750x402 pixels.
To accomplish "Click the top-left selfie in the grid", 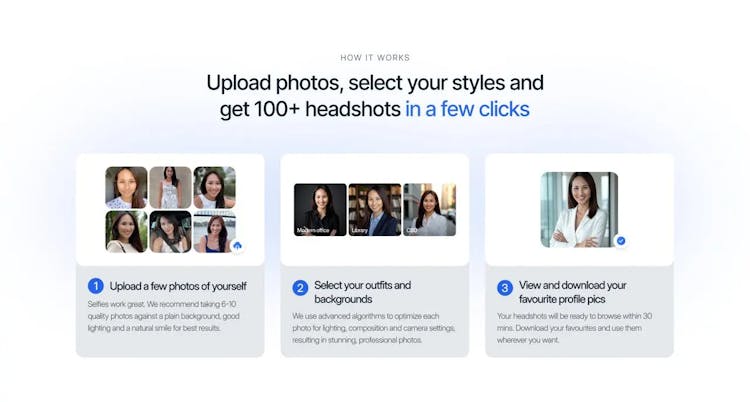I will click(x=126, y=188).
